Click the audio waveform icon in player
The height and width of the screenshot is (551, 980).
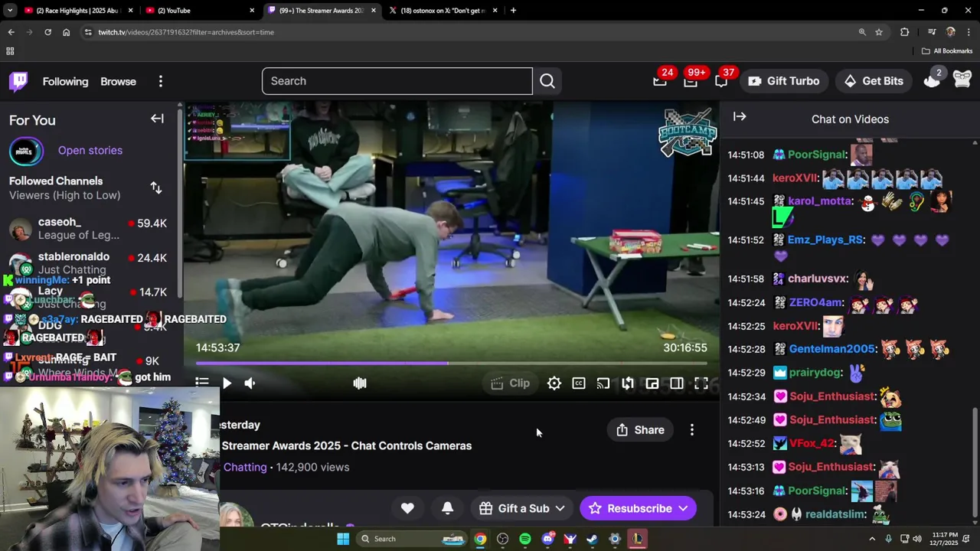tap(360, 383)
